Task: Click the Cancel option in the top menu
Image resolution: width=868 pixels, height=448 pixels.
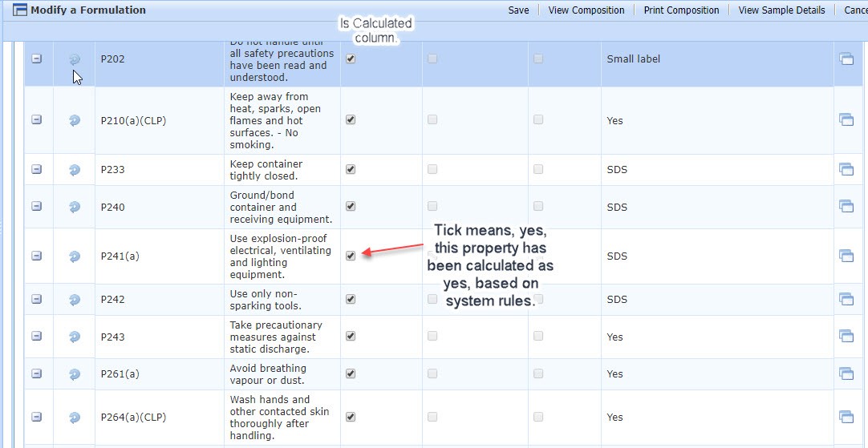Action: 856,10
